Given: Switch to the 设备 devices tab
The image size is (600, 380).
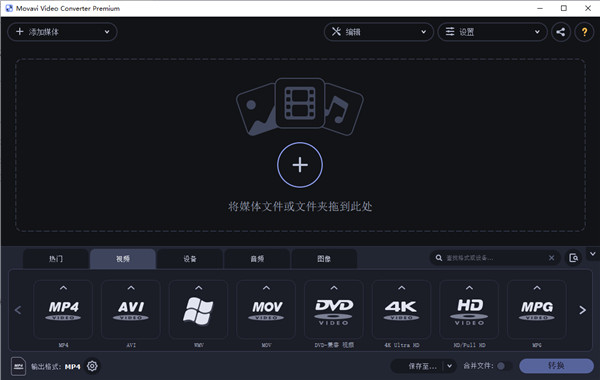Looking at the screenshot, I should 190,259.
